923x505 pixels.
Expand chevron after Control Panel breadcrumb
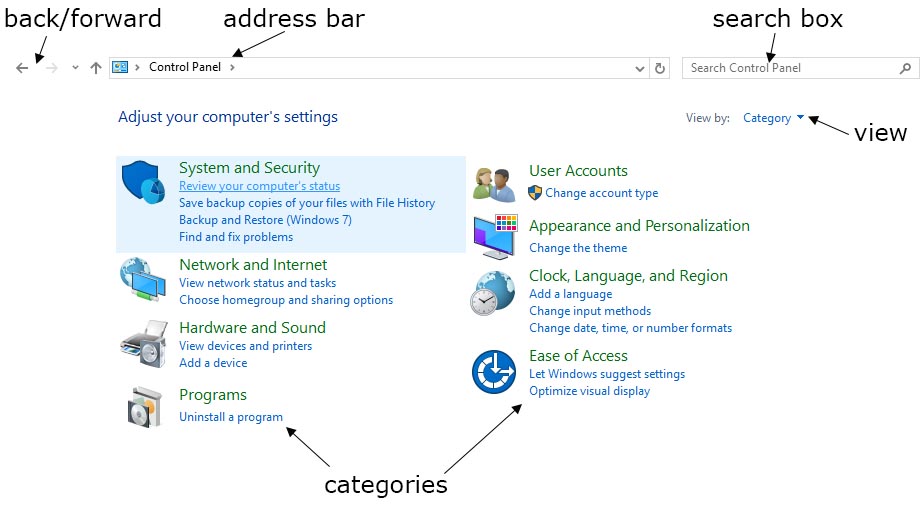tap(233, 67)
